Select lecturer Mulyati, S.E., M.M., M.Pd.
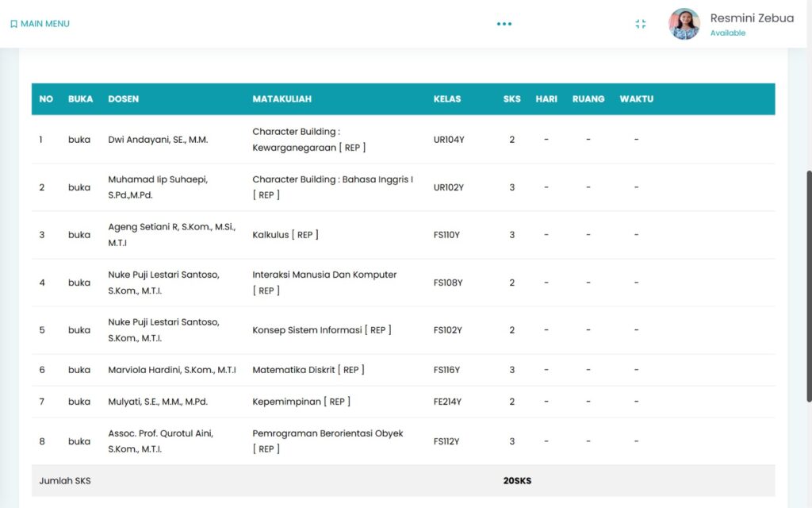 click(158, 402)
